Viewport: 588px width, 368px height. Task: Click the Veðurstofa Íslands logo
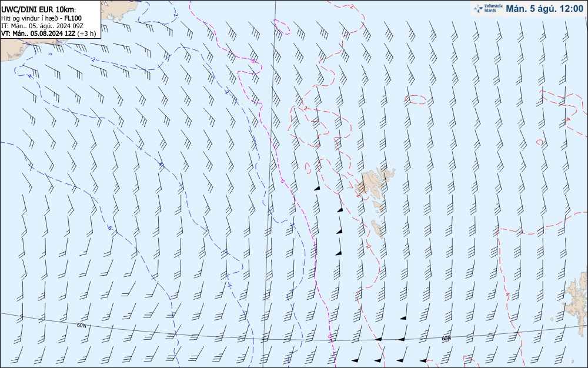tap(488, 8)
